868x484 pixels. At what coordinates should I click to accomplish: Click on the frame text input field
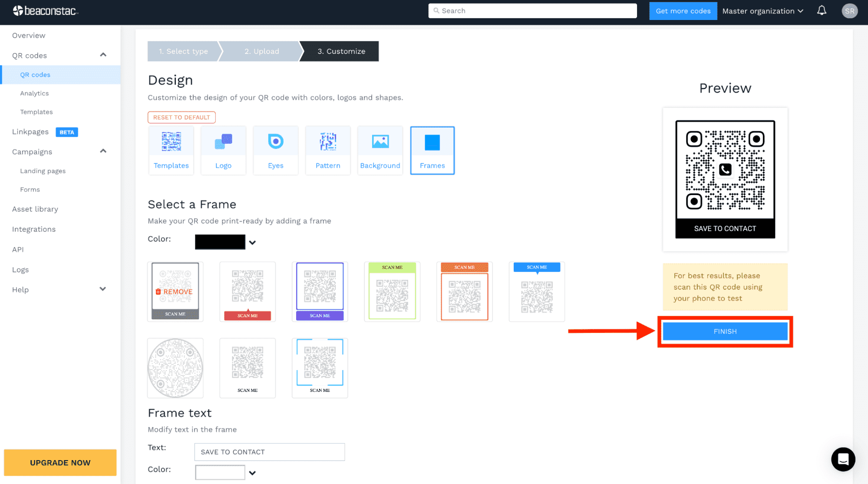[x=269, y=451]
